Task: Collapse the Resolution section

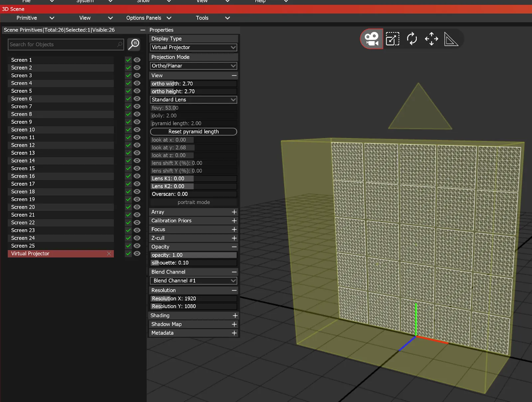Action: (x=234, y=291)
